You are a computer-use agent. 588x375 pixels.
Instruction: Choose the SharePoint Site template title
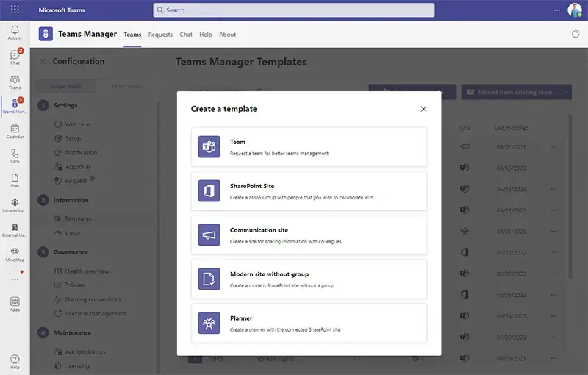pyautogui.click(x=252, y=186)
